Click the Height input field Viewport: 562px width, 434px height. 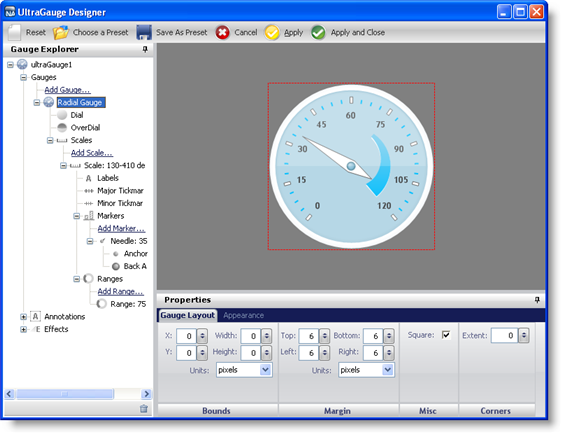pos(251,353)
